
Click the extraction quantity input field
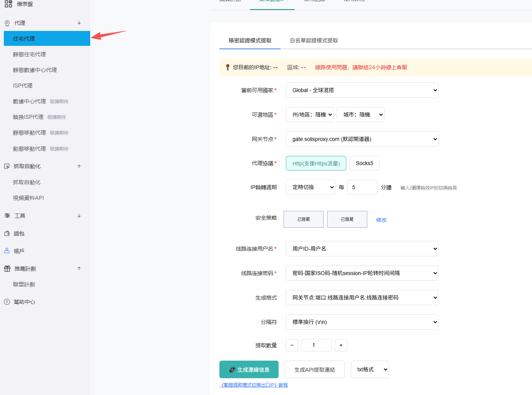tap(316, 345)
